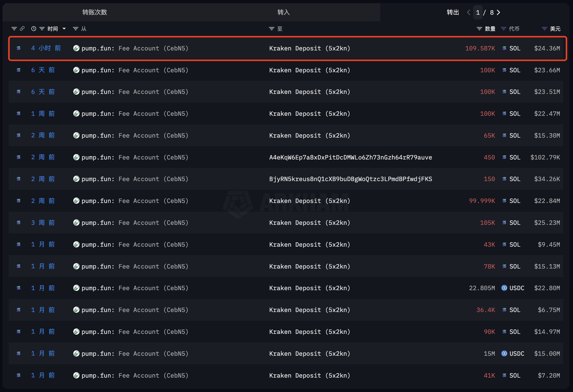
Task: Click the Solana chain icon in 4 小时前 row
Action: 19,48
